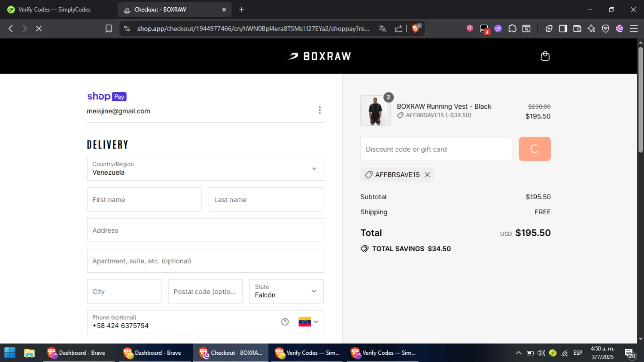This screenshot has width=644, height=362.
Task: Click the share page icon
Action: [x=398, y=28]
